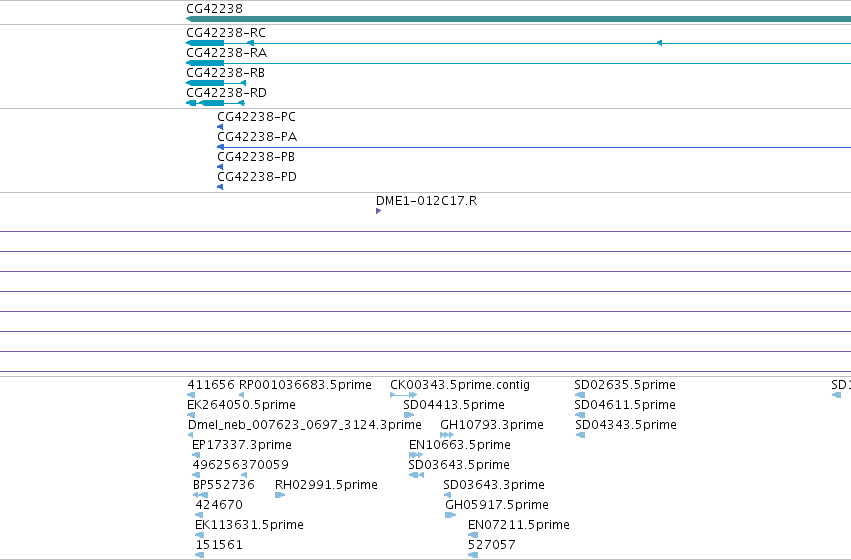The image size is (851, 560).
Task: Select the GH10793.3prime triple-arrow glyph
Action: point(447,435)
